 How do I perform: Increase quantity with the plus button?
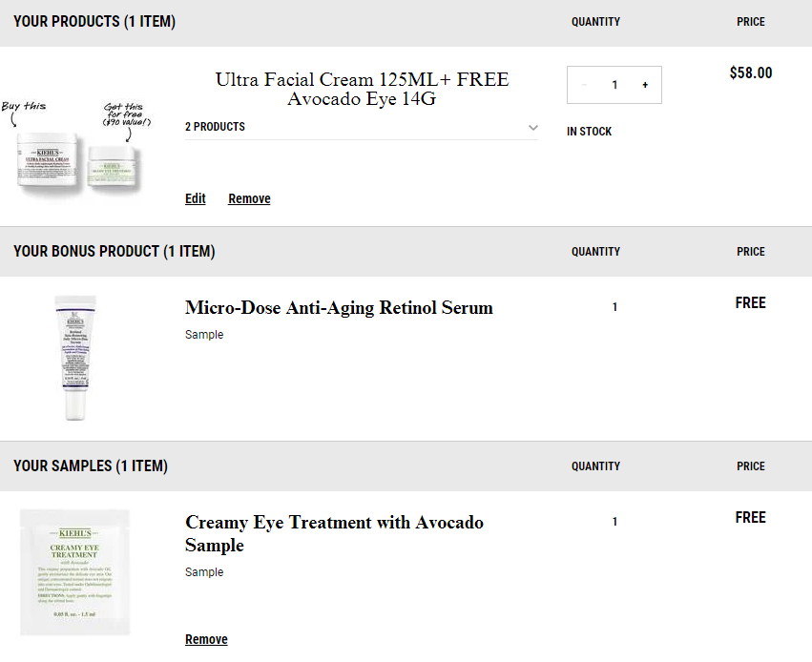(645, 85)
